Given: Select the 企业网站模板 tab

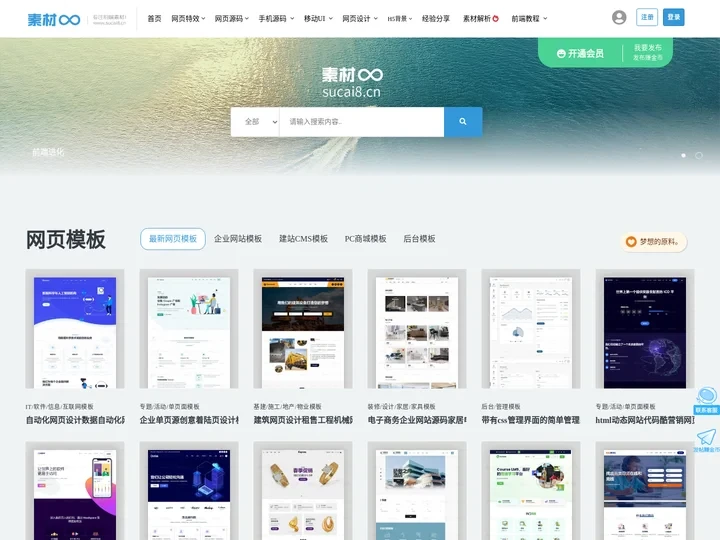Looking at the screenshot, I should pos(238,239).
